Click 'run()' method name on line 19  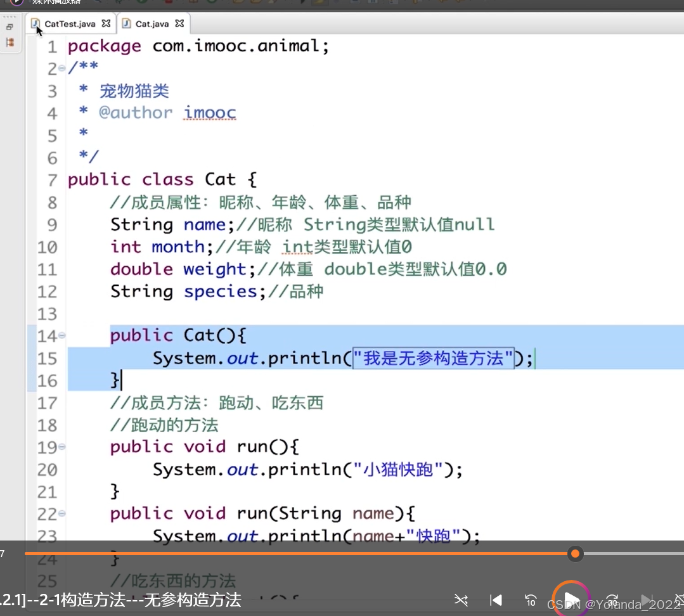pos(262,447)
